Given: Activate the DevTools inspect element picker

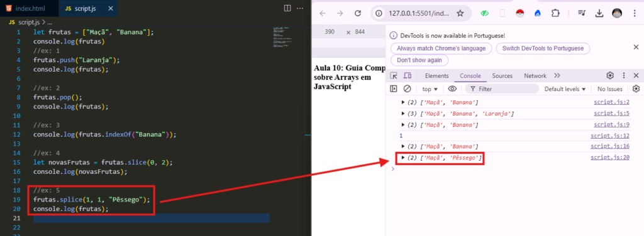Looking at the screenshot, I should [x=394, y=76].
